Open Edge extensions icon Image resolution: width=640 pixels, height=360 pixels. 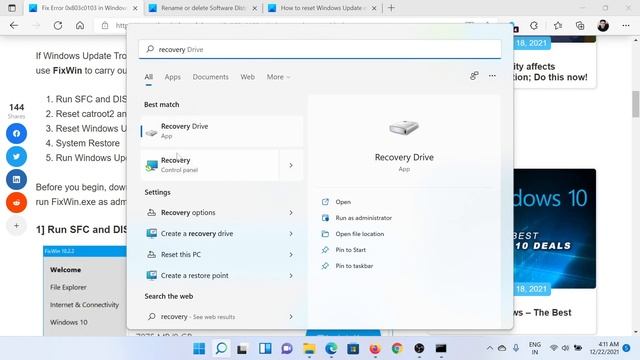534,26
